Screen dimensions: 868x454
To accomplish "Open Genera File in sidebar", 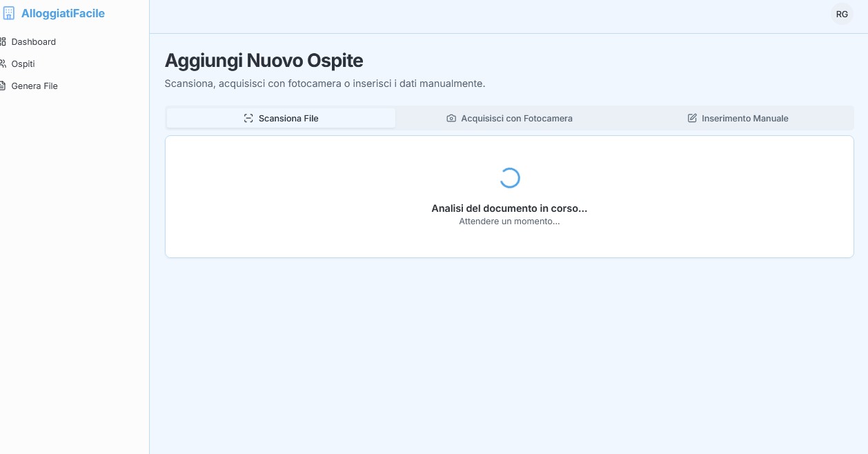I will pyautogui.click(x=34, y=86).
